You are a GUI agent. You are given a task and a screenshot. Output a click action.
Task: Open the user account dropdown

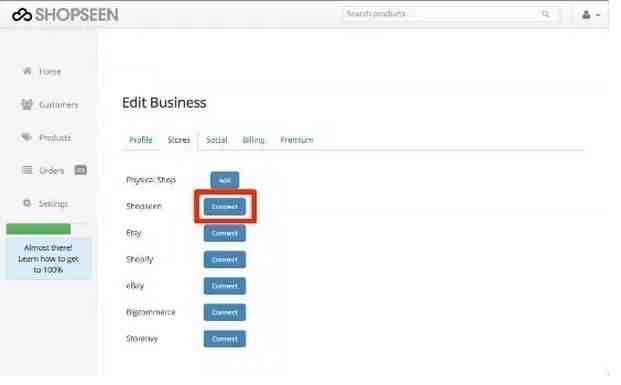point(591,15)
